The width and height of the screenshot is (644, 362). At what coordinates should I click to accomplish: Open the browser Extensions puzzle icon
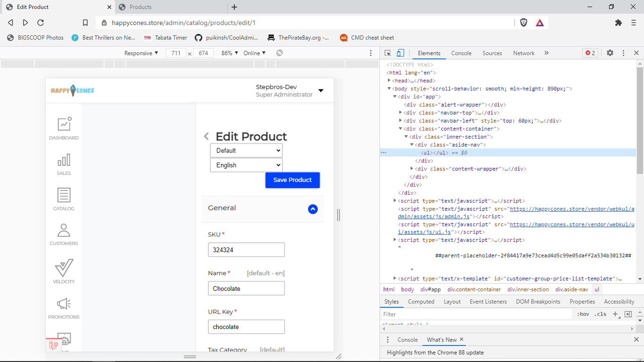pos(619,23)
